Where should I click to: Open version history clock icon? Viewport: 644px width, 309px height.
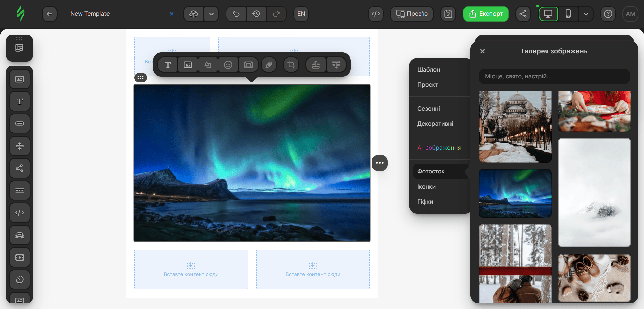256,14
